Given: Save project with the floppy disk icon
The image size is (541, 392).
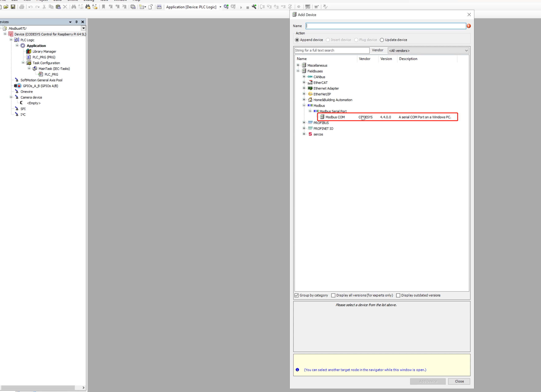Looking at the screenshot, I should (13, 7).
